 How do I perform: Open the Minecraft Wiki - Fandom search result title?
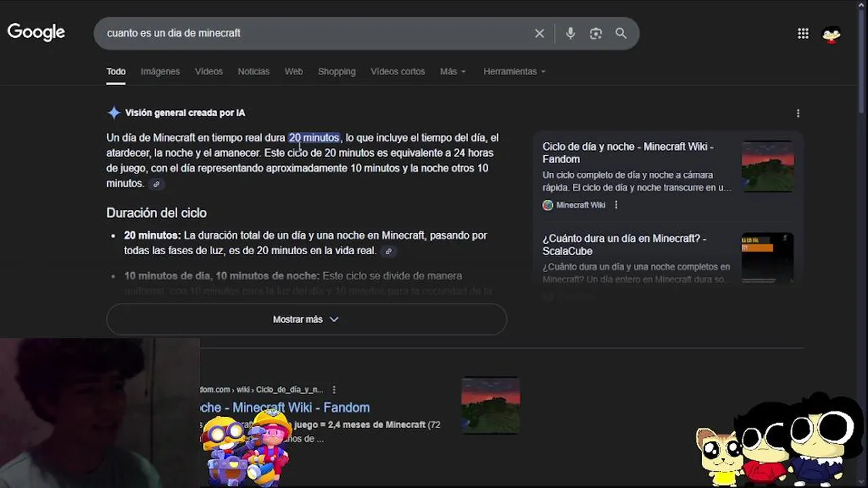pos(285,407)
